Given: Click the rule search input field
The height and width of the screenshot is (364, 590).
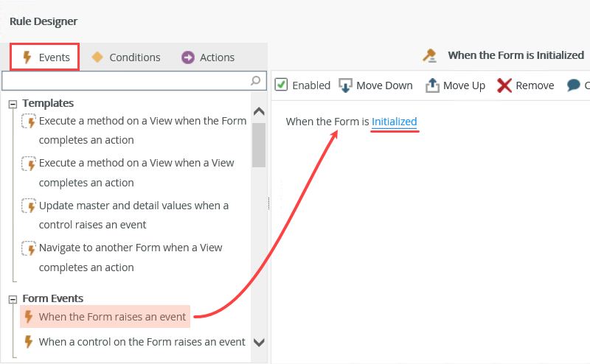Looking at the screenshot, I should [125, 80].
